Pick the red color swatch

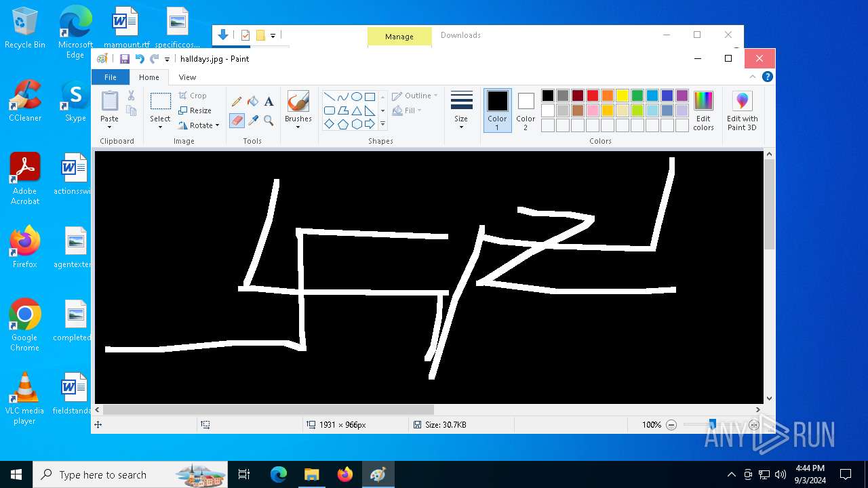pos(593,96)
